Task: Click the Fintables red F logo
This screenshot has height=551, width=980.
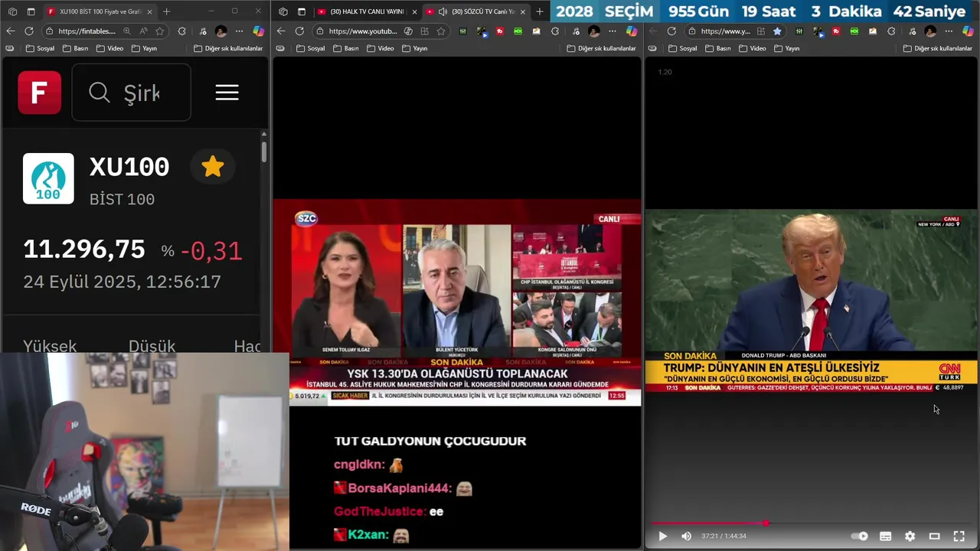Action: [40, 93]
